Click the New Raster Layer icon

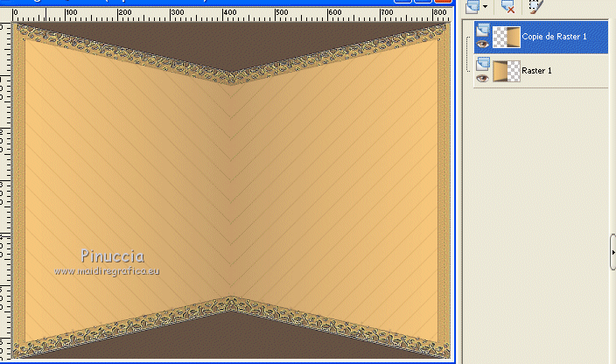pos(472,6)
